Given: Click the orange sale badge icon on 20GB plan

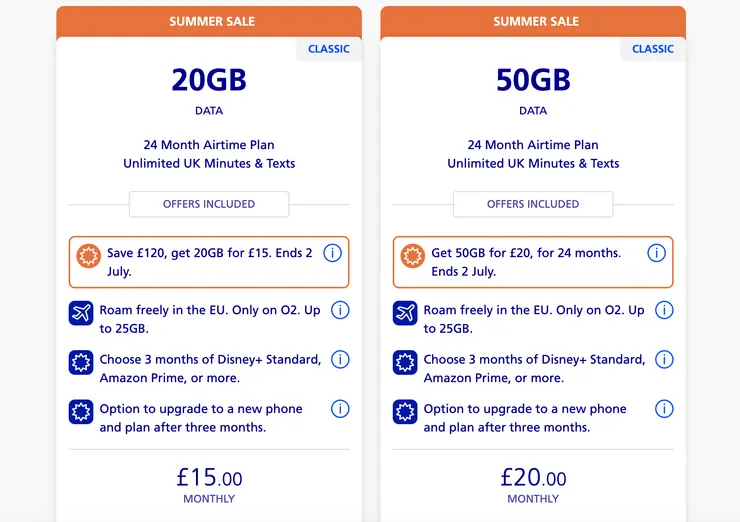Looking at the screenshot, I should point(90,256).
